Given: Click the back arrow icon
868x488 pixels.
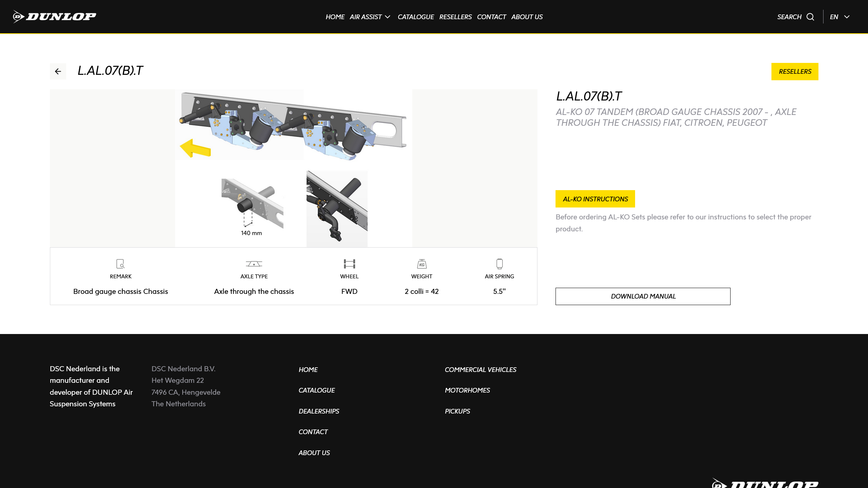Looking at the screenshot, I should tap(58, 71).
